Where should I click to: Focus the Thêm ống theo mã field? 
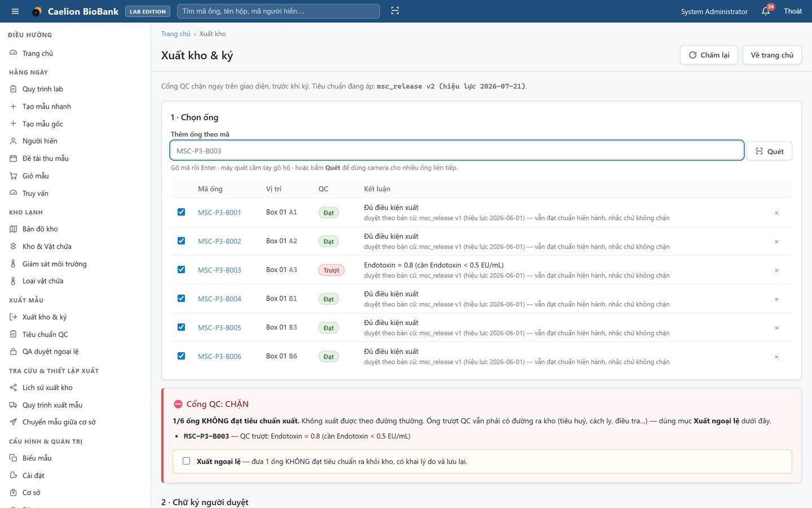click(x=457, y=151)
